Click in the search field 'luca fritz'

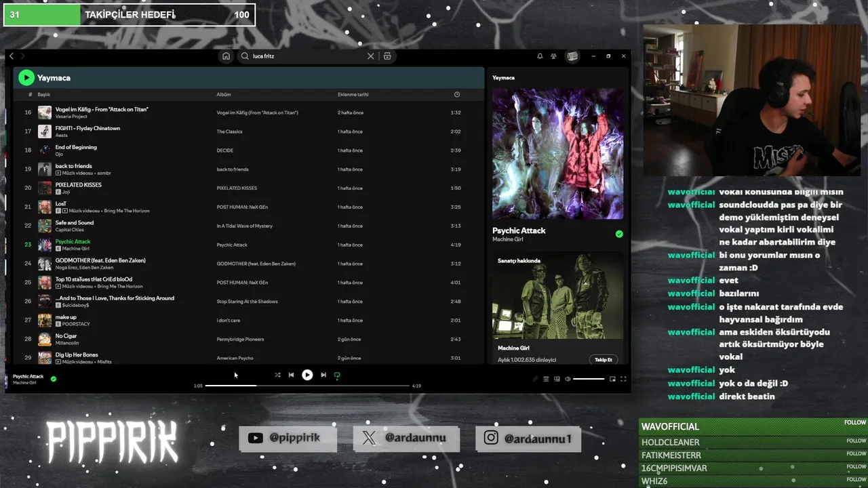[x=309, y=56]
